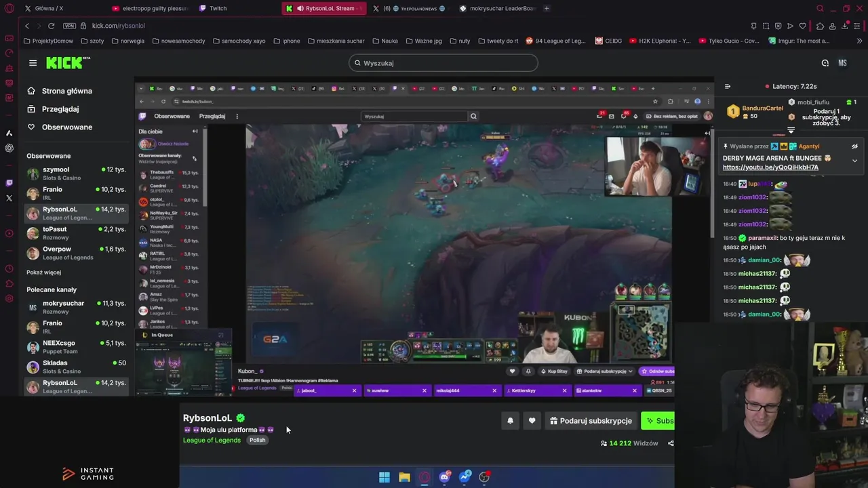Click BanduraCartel in gift leaderboard
This screenshot has width=868, height=488.
(x=762, y=108)
